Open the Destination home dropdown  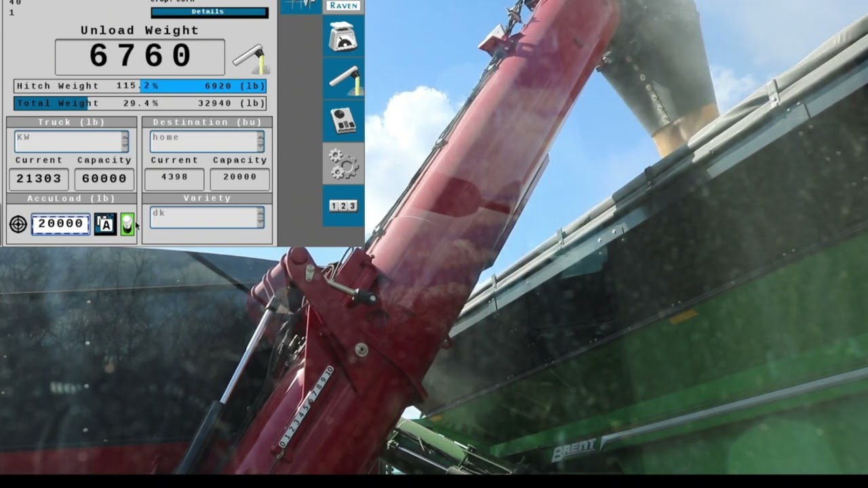coord(207,141)
